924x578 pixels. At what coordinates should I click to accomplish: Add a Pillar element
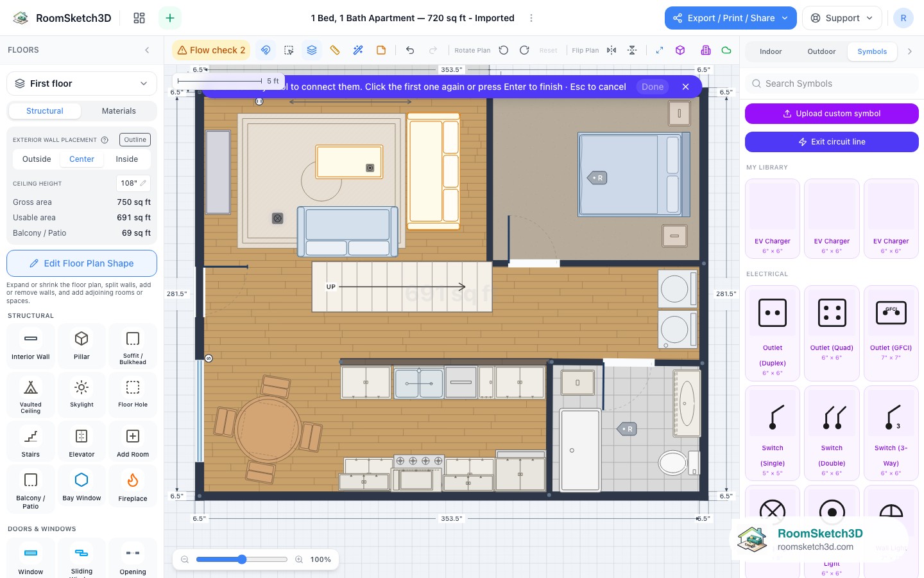tap(81, 346)
